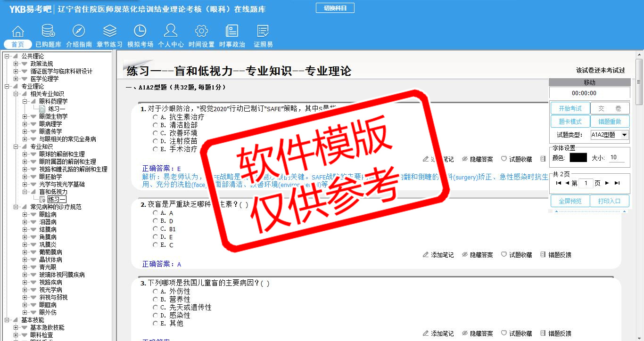Click the 切换科目 button

click(x=335, y=8)
